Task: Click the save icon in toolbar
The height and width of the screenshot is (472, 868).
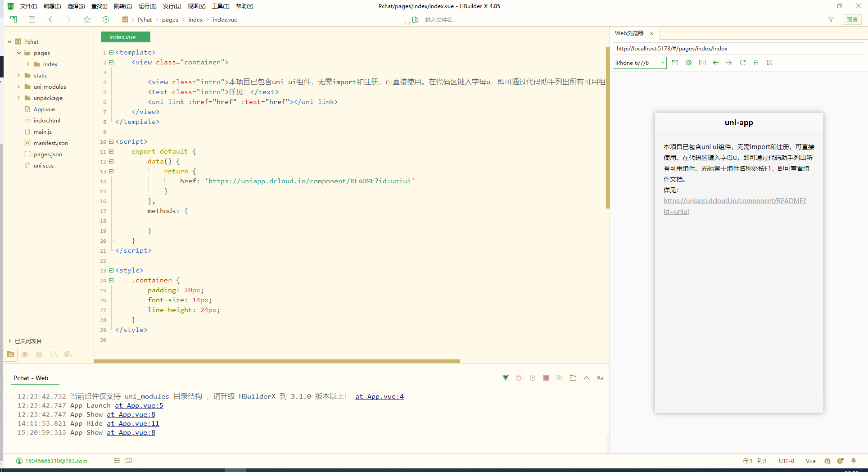Action: [x=32, y=19]
